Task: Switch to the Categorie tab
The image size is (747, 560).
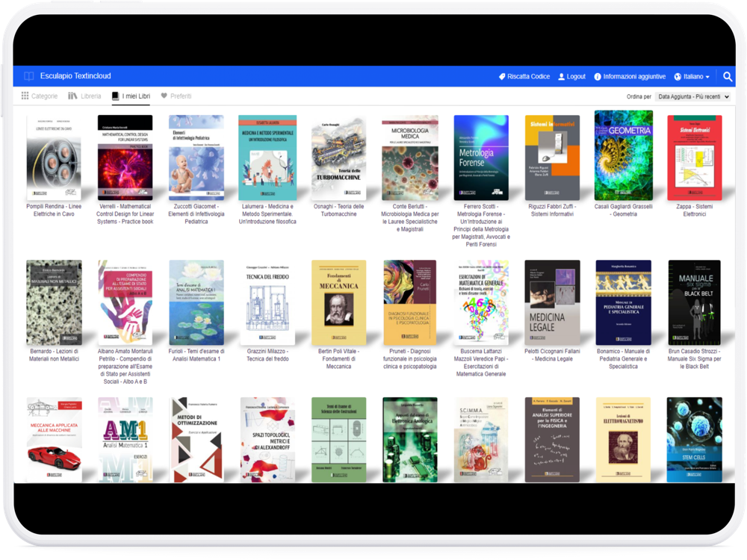Action: [40, 96]
